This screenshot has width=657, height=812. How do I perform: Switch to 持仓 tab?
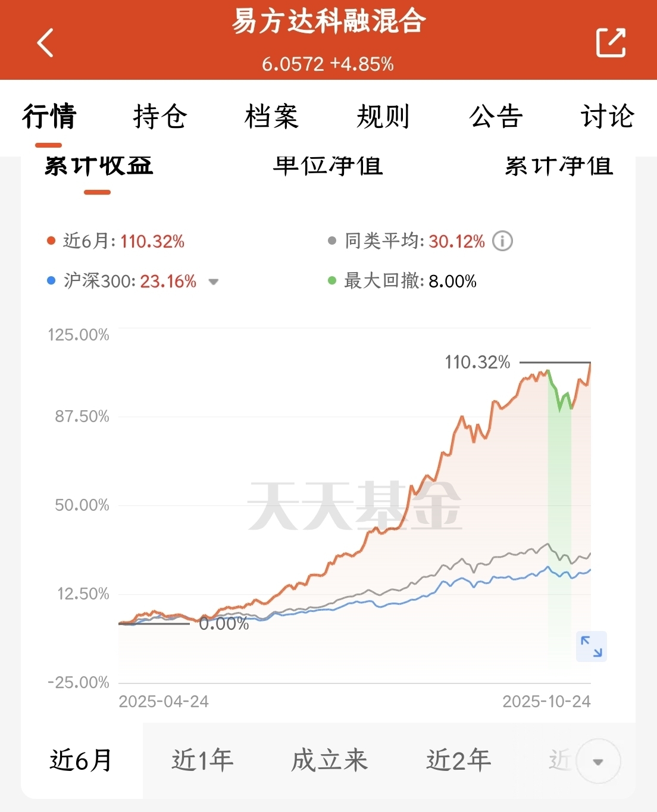160,116
